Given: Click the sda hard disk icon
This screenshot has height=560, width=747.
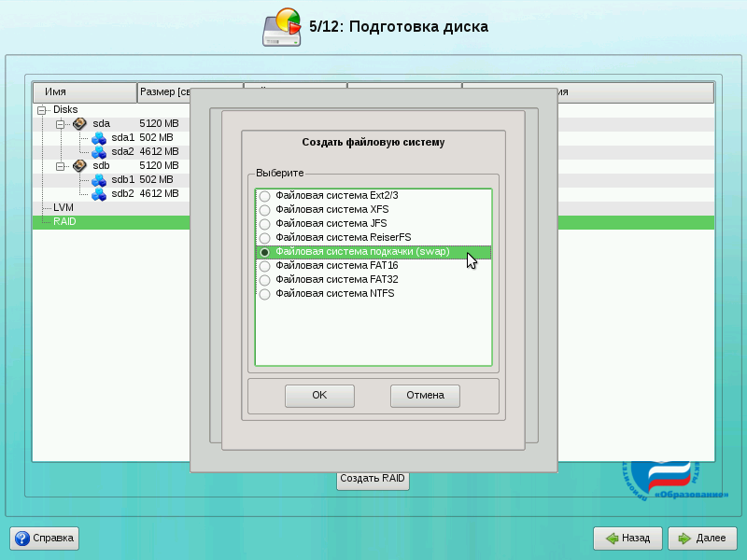Looking at the screenshot, I should 79,123.
